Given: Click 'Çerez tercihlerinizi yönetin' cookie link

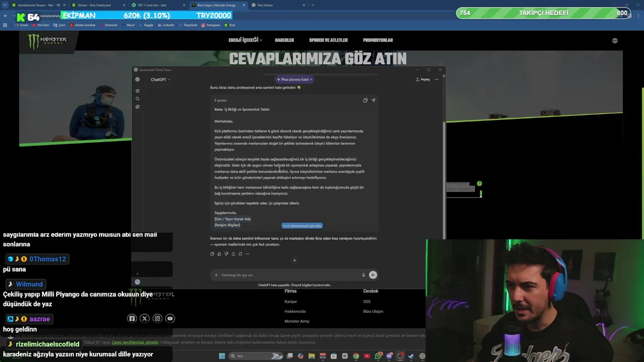Looking at the screenshot, I should tap(135, 342).
